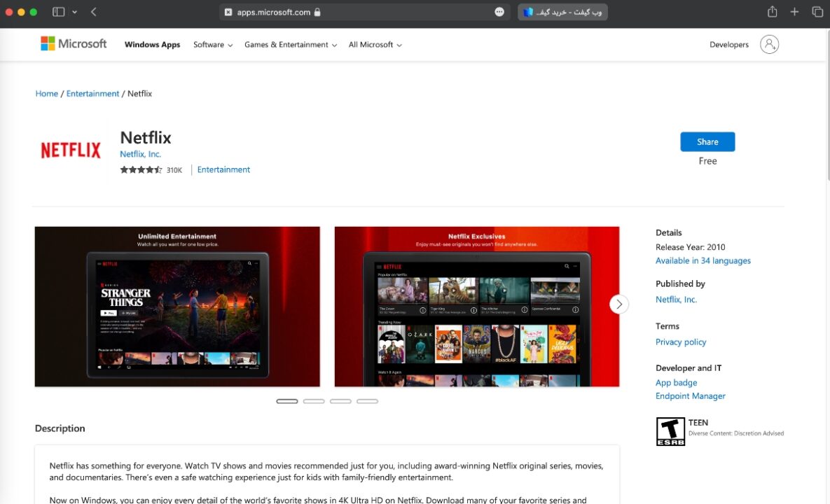
Task: Open Netflix Exclusives screenshot
Action: click(477, 307)
